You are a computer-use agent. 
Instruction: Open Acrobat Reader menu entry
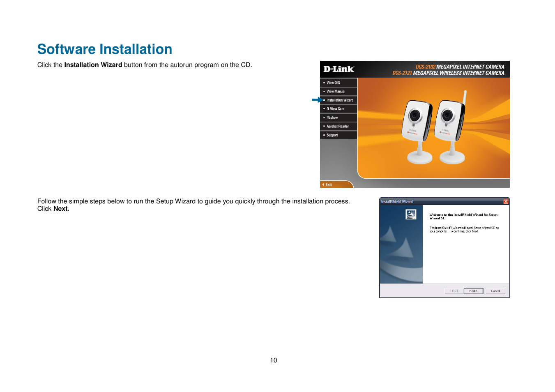pyautogui.click(x=339, y=126)
